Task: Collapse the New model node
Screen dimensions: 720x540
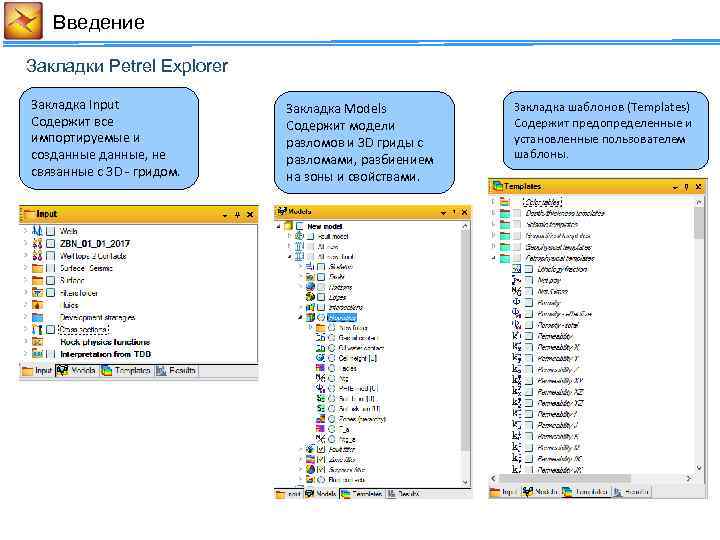Action: 278,226
